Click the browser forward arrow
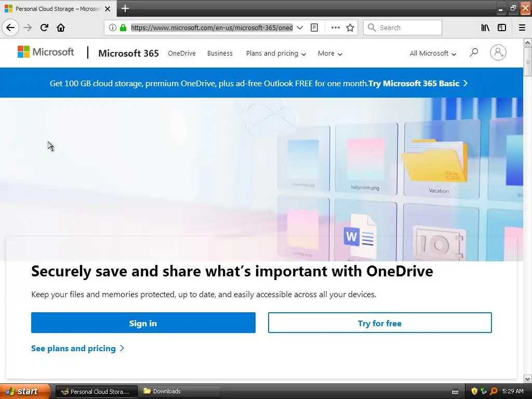Viewport: 532px width, 399px height. tap(28, 28)
